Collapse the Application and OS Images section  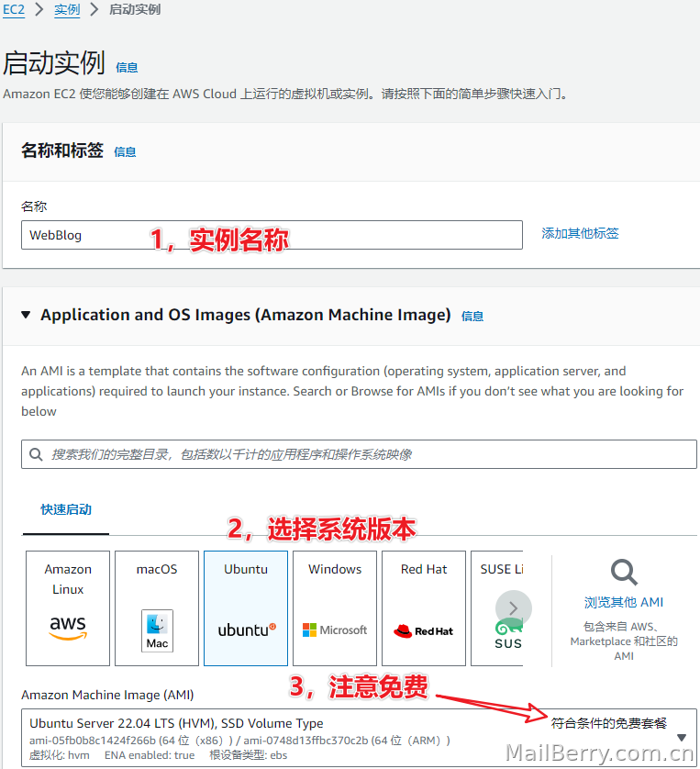26,315
